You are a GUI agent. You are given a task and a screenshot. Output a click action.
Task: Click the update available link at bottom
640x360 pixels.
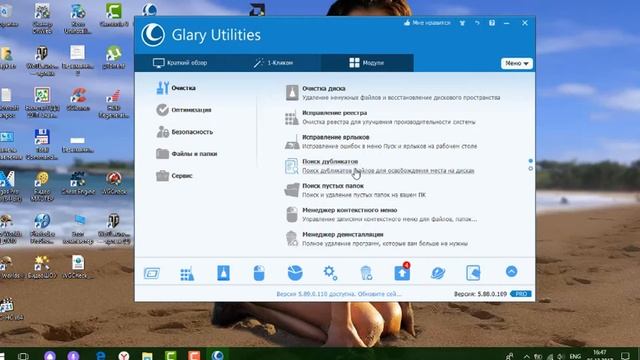339,294
